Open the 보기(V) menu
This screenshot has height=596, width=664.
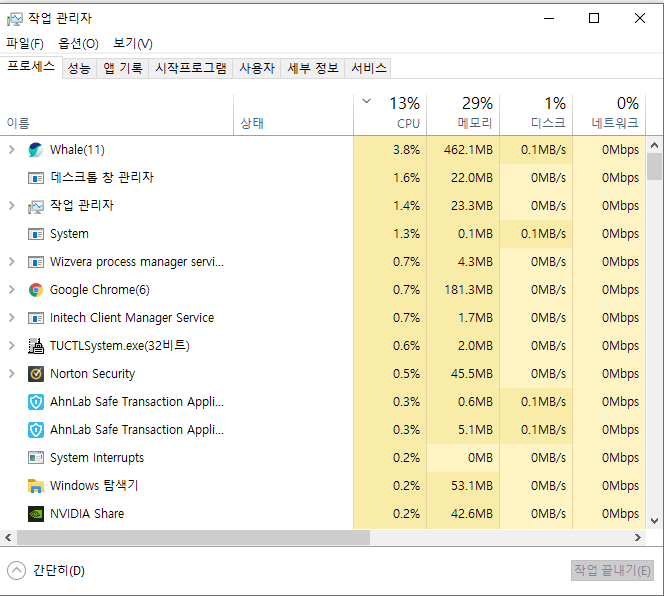point(133,43)
